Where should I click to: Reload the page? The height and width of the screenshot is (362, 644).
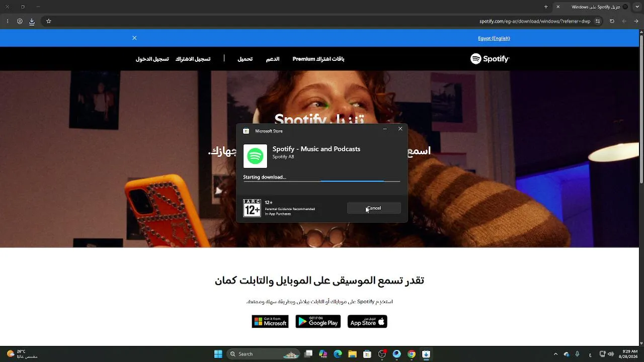[612, 21]
